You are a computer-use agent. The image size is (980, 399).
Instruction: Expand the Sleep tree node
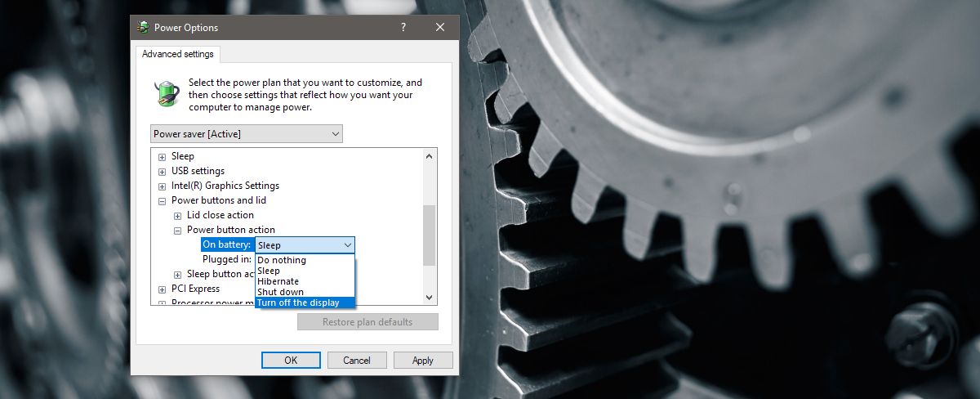162,156
